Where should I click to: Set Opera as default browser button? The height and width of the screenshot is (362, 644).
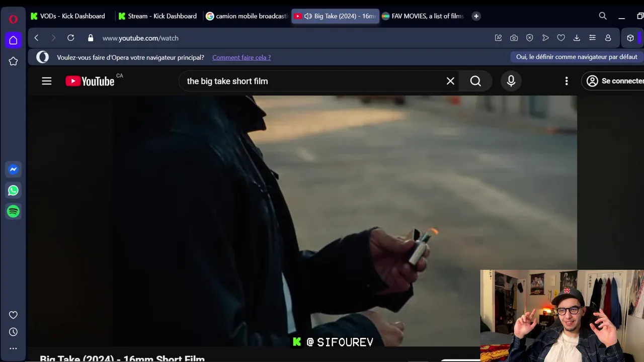577,57
